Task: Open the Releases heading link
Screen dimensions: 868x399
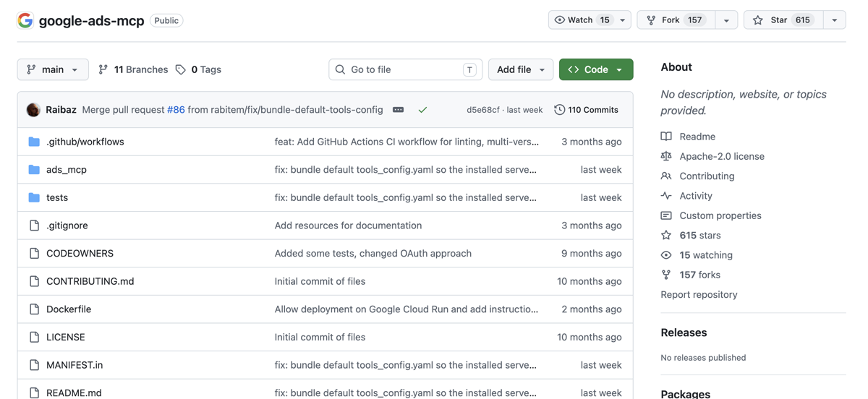Action: point(684,332)
